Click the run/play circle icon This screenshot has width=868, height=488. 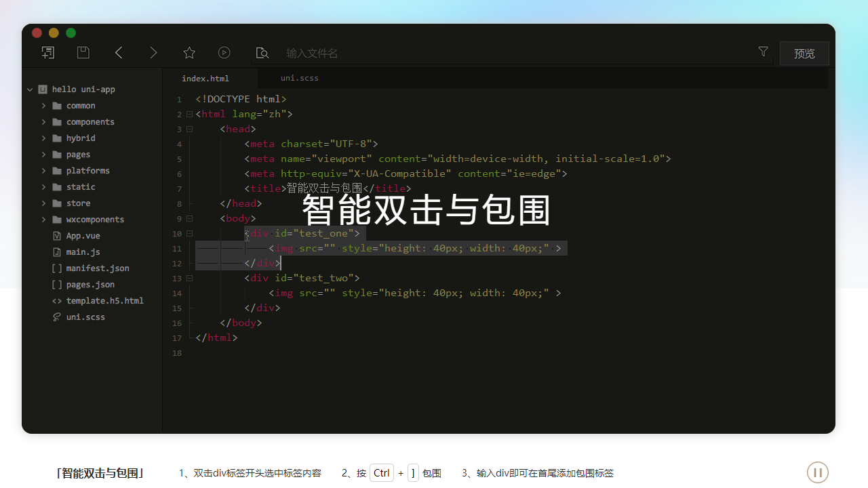coord(224,52)
